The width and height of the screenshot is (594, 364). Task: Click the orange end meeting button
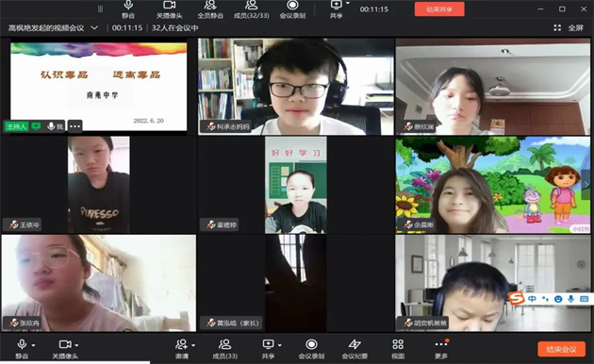[x=561, y=349]
